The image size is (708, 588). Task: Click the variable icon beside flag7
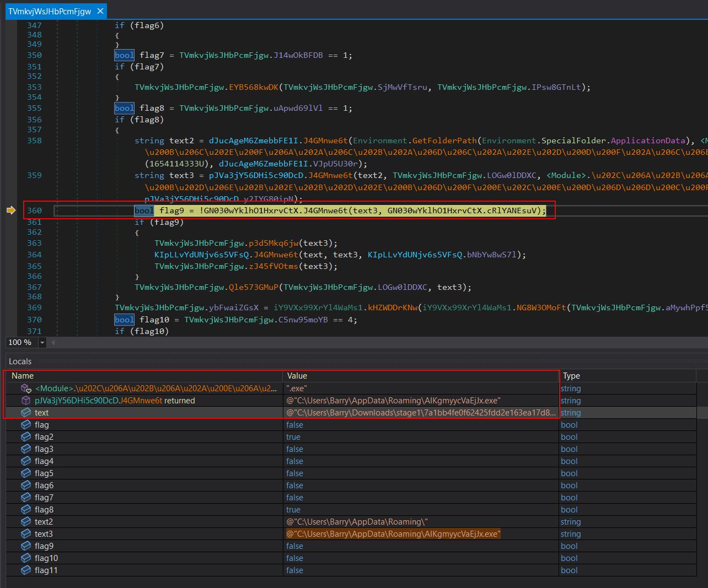[x=26, y=498]
